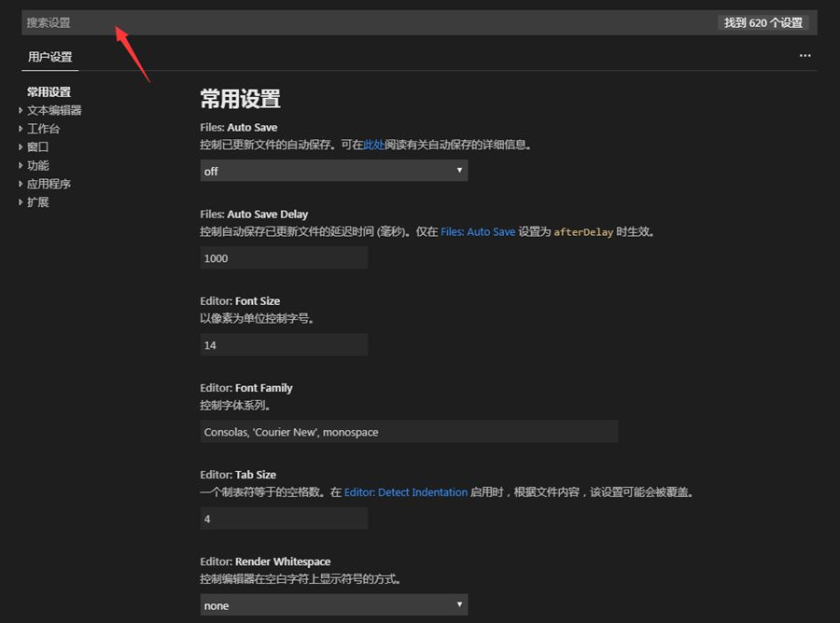Viewport: 840px width, 623px height.
Task: Select the 用户设置 tab
Action: (49, 57)
